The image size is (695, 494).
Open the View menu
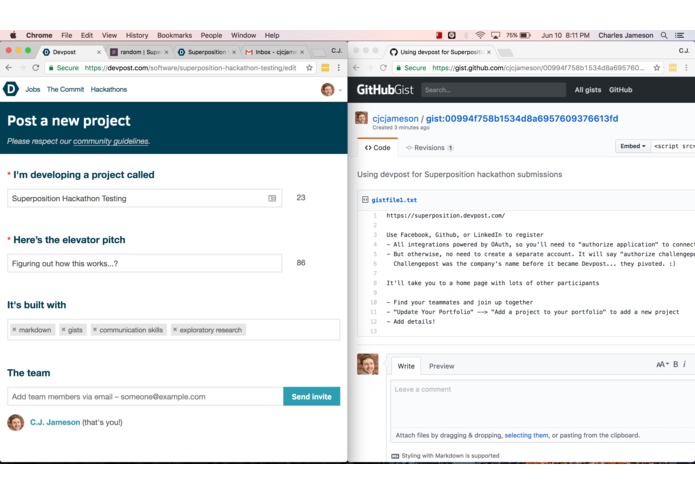(x=109, y=35)
